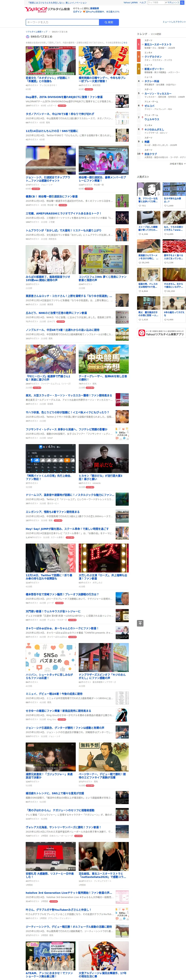This screenshot has height=980, width=186.
Task: Focus the キーワードを入力 search field
Action: (x=62, y=22)
